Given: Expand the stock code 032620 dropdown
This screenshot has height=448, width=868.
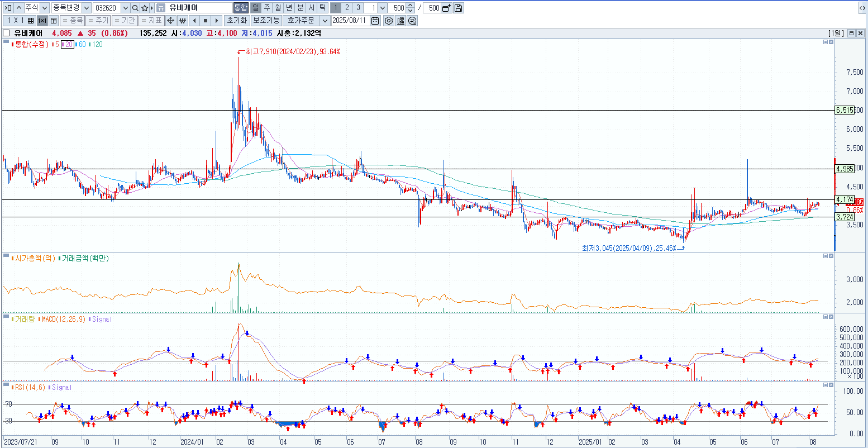Looking at the screenshot, I should 125,8.
